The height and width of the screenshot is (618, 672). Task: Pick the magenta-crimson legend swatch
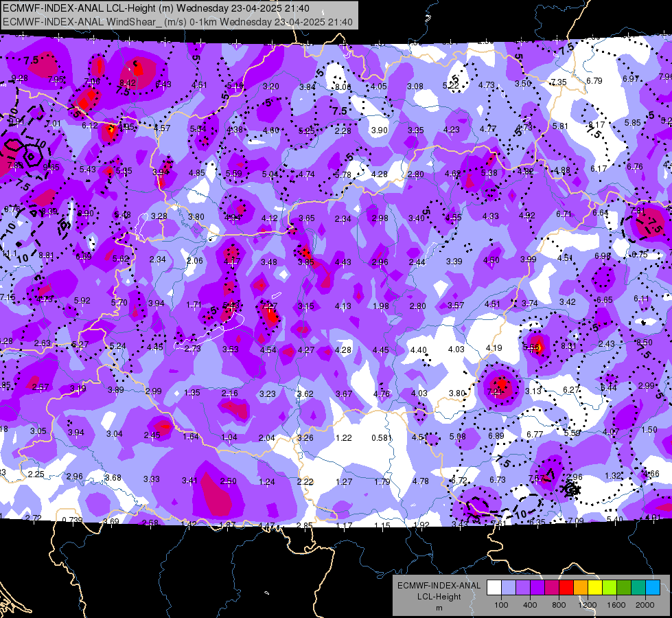click(x=552, y=588)
